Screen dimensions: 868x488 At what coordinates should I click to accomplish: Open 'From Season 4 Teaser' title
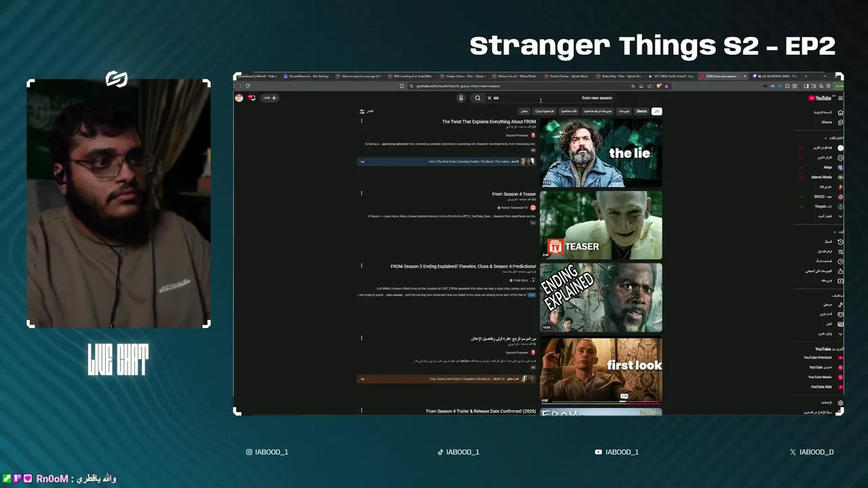[x=514, y=195]
